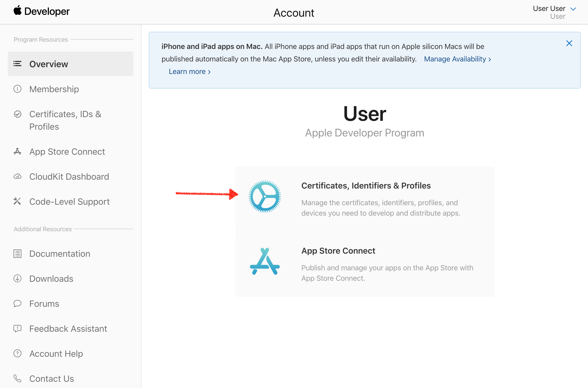The width and height of the screenshot is (588, 388).
Task: Open Account Help
Action: click(x=56, y=354)
